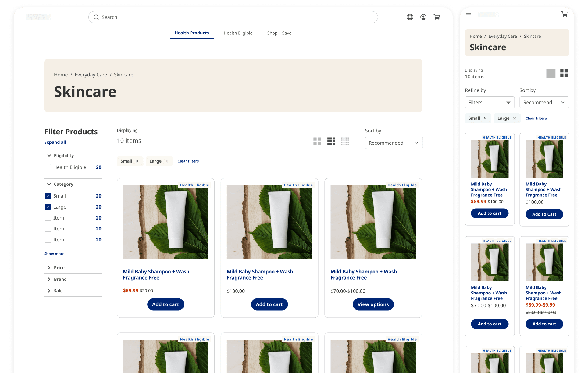The image size is (588, 373).
Task: Switch to two-column grid view
Action: click(x=317, y=141)
